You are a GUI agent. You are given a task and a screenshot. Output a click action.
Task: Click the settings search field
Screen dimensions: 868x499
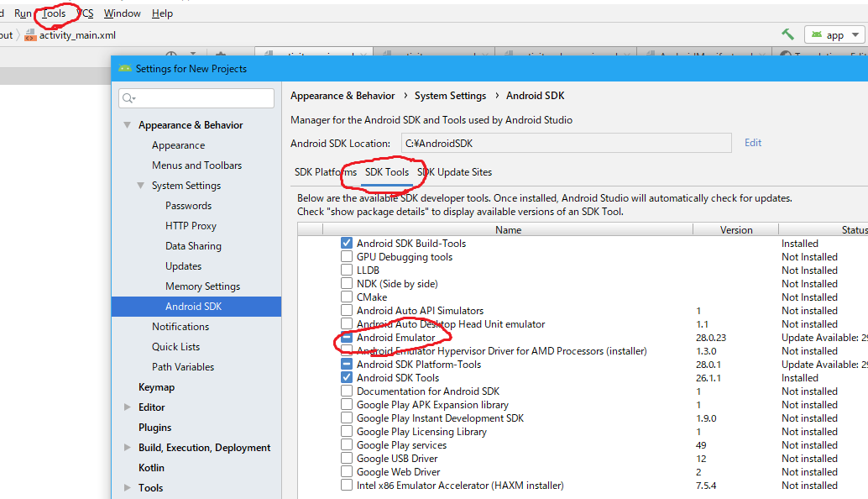(x=196, y=98)
